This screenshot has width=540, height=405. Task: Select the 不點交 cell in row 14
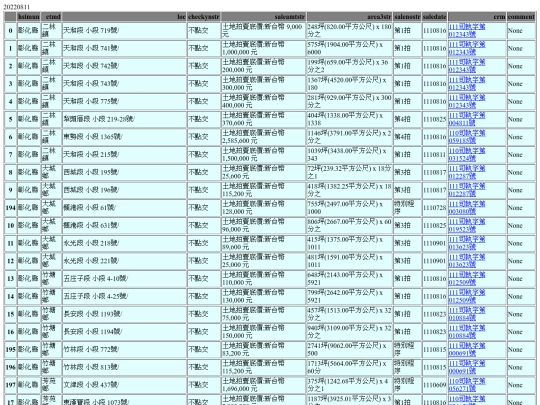[x=204, y=297]
